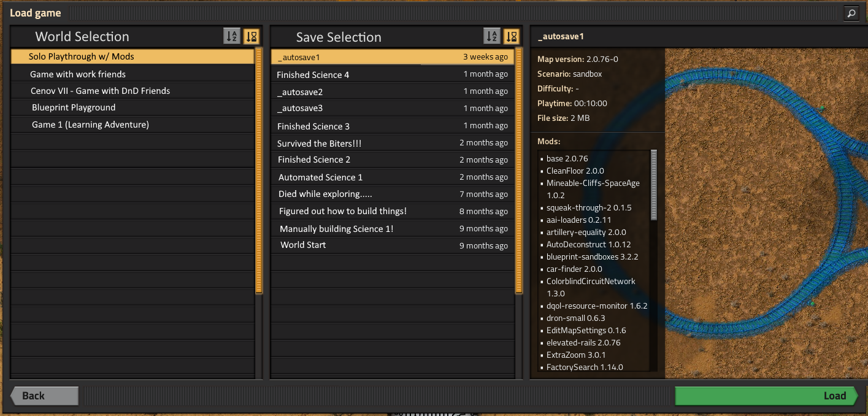Viewport: 868px width, 416px height.
Task: Select the Finished Science 2 save
Action: tap(393, 160)
